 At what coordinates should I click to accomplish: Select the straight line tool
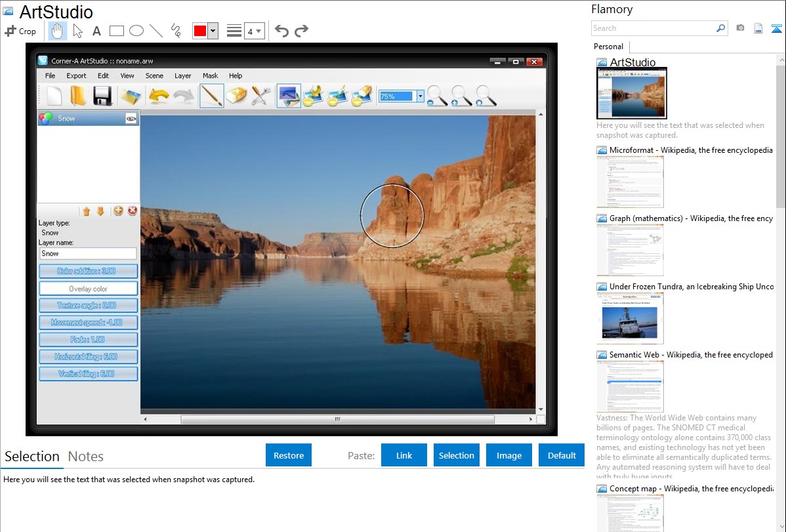click(x=156, y=31)
